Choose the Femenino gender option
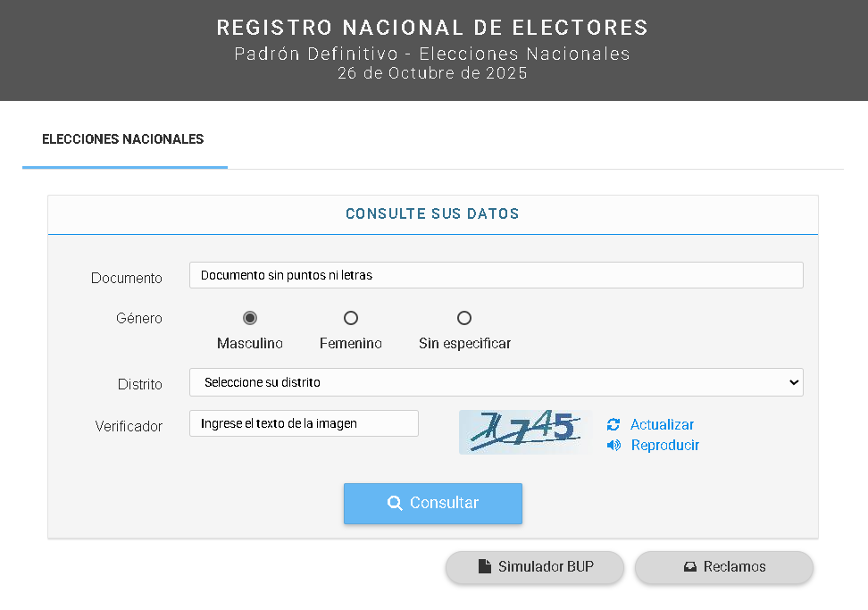Viewport: 868px width, 610px height. coord(351,318)
